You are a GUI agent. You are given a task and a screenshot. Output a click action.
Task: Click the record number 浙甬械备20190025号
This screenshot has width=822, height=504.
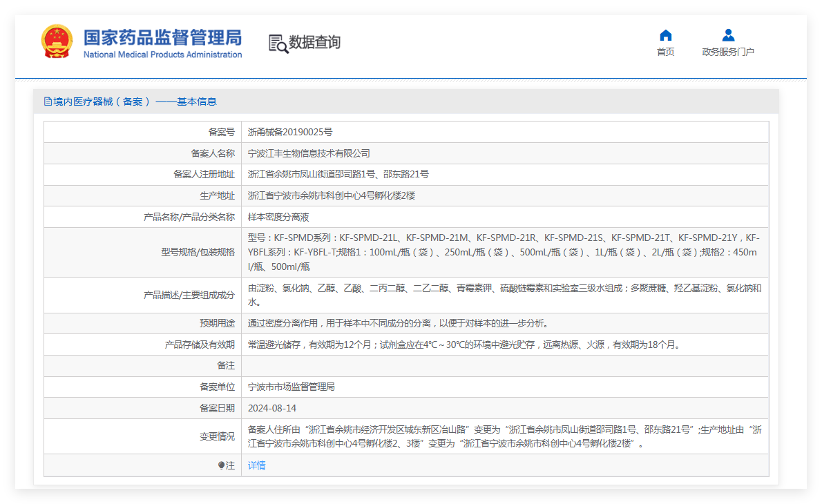point(290,132)
